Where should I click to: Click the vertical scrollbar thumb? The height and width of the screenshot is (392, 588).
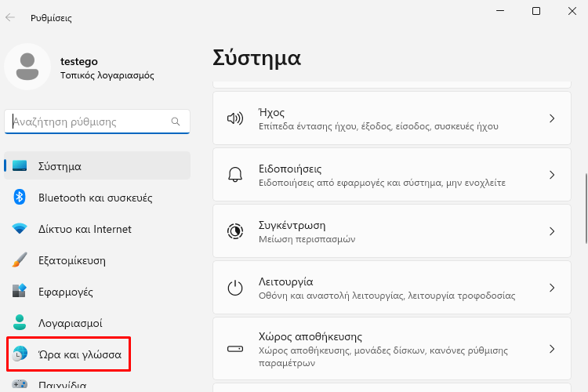click(x=586, y=209)
